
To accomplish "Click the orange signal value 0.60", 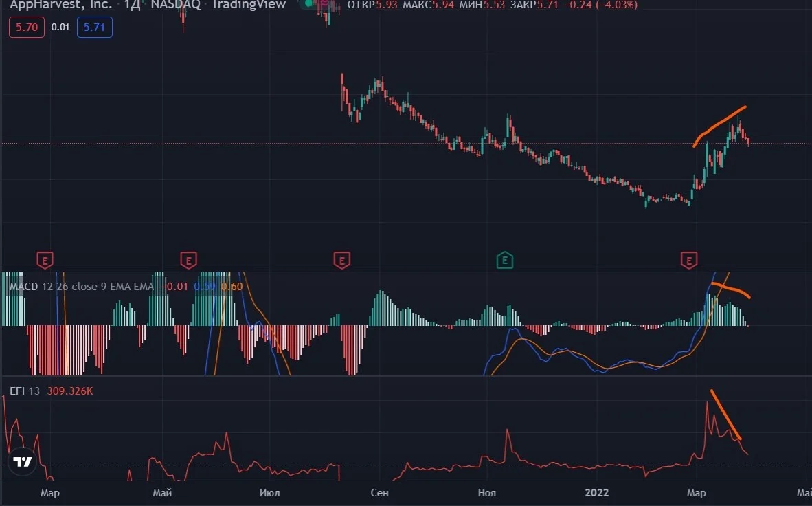I will (232, 287).
